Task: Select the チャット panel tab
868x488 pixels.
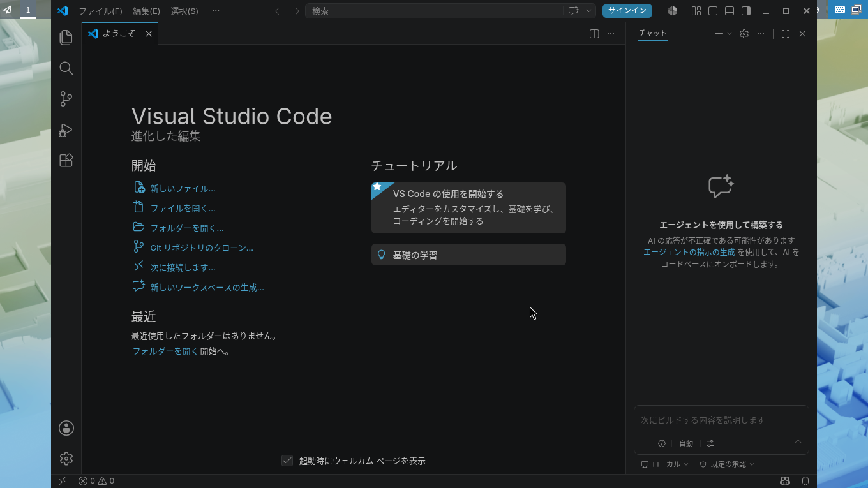Action: click(x=652, y=33)
